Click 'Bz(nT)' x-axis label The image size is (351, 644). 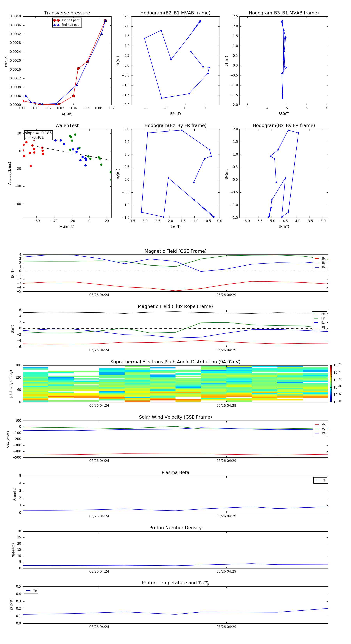[x=175, y=227]
